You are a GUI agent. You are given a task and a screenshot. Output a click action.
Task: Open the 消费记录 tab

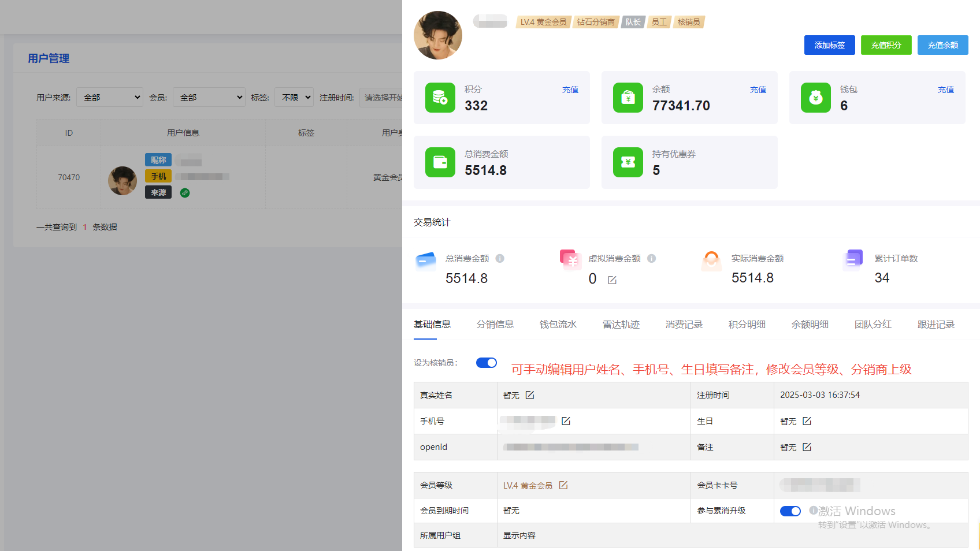(x=684, y=325)
